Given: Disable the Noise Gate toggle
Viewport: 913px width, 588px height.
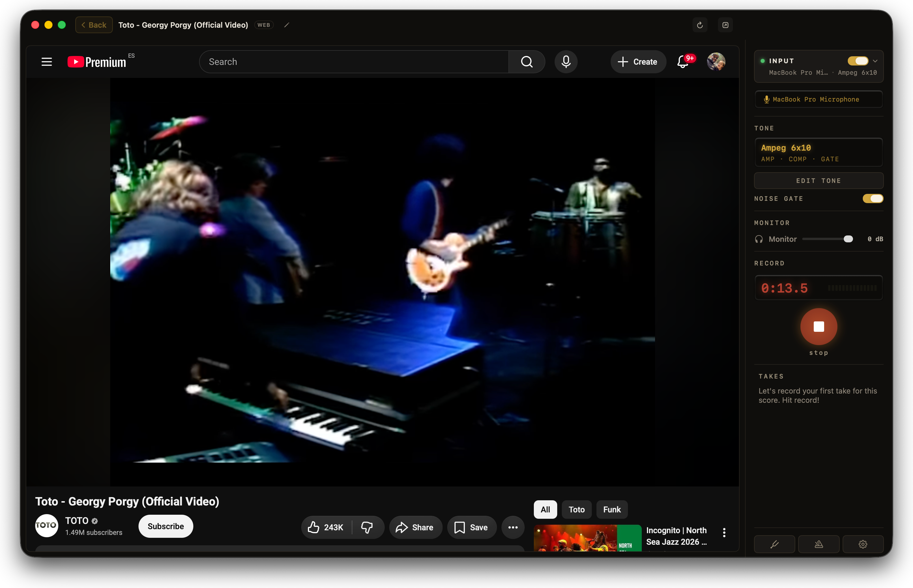Looking at the screenshot, I should click(873, 199).
